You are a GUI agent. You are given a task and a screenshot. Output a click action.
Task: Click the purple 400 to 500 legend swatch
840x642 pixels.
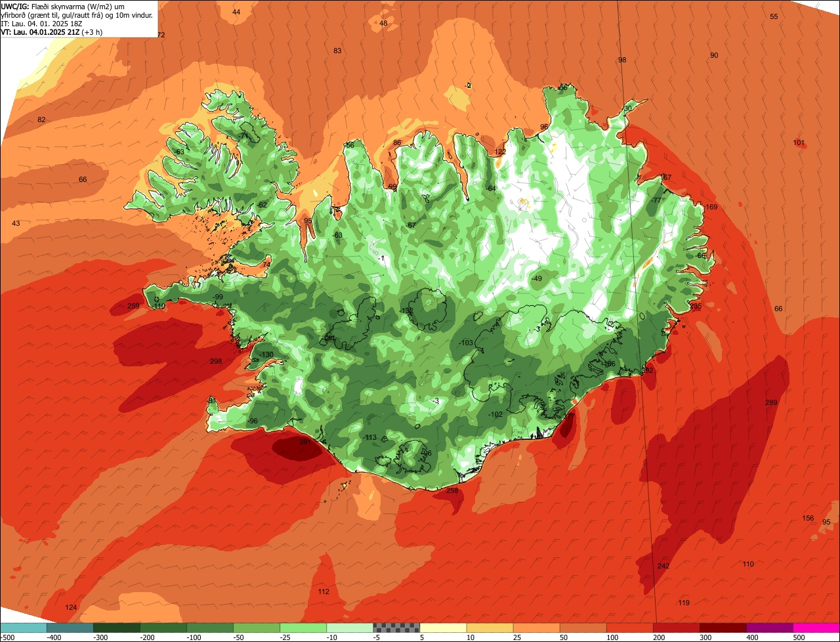(x=770, y=627)
